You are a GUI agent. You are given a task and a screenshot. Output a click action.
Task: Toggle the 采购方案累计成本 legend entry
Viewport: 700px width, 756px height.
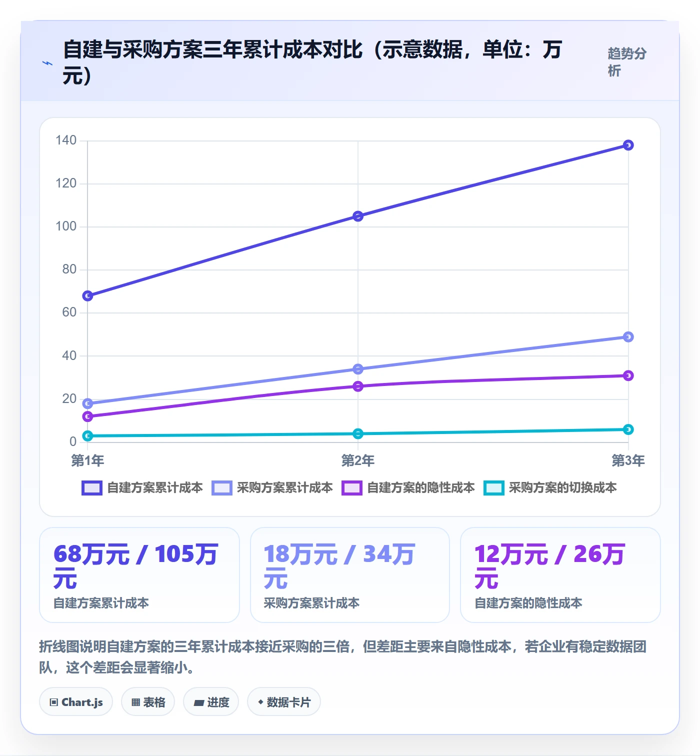click(x=272, y=488)
